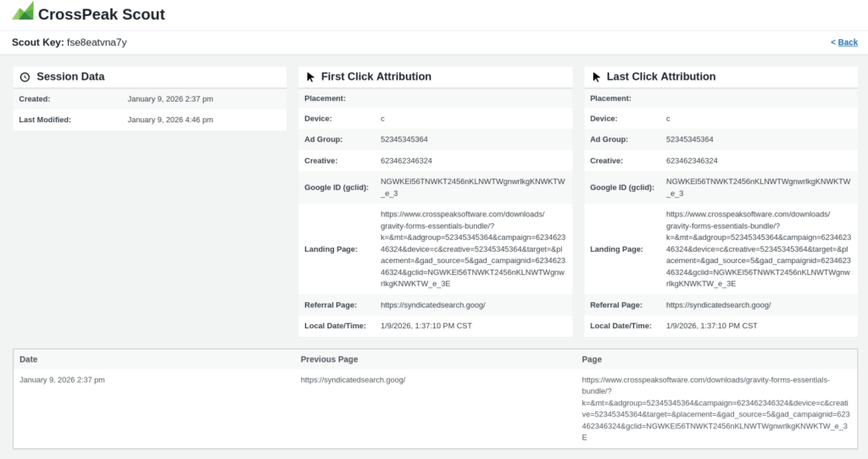This screenshot has height=459, width=868.
Task: Click the clock icon beside Session Data
Action: coord(25,77)
